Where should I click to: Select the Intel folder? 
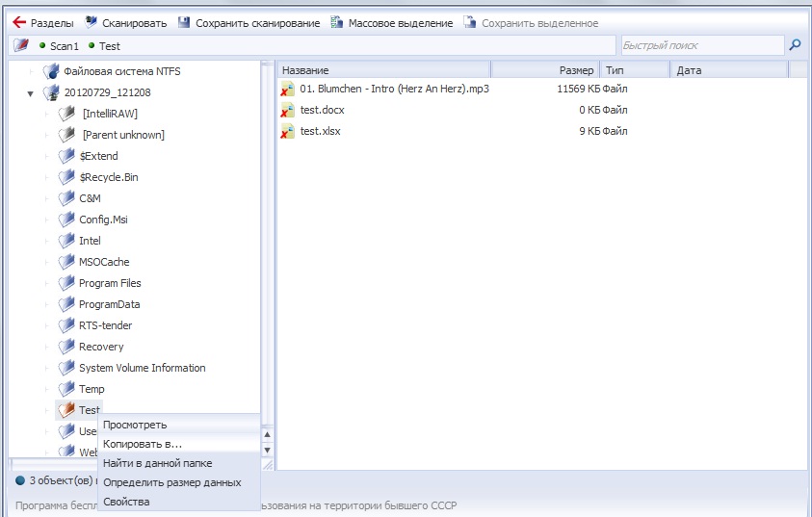[91, 241]
